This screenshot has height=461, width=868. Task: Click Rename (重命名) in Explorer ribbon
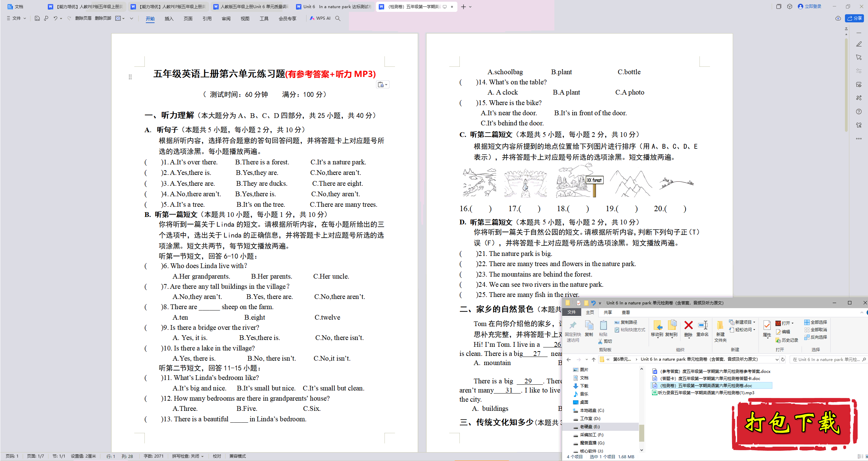[x=703, y=328]
